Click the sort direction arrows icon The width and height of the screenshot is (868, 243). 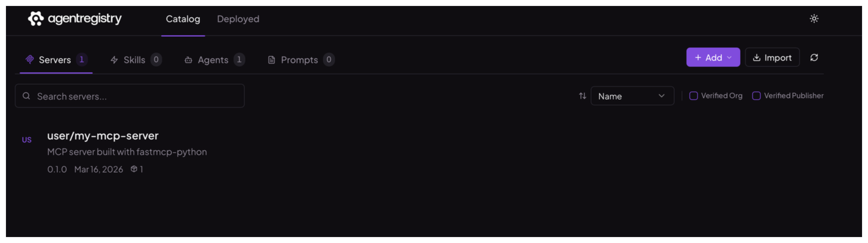pyautogui.click(x=582, y=96)
